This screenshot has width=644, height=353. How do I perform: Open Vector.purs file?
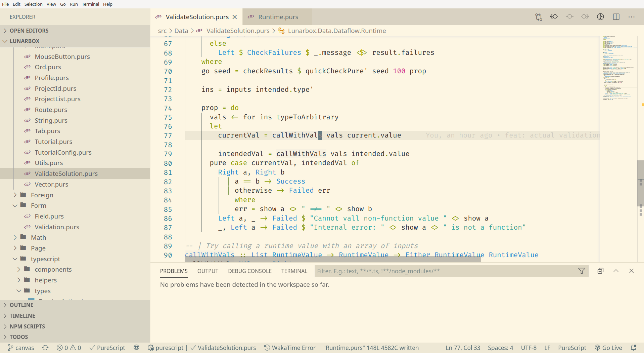coord(75,184)
